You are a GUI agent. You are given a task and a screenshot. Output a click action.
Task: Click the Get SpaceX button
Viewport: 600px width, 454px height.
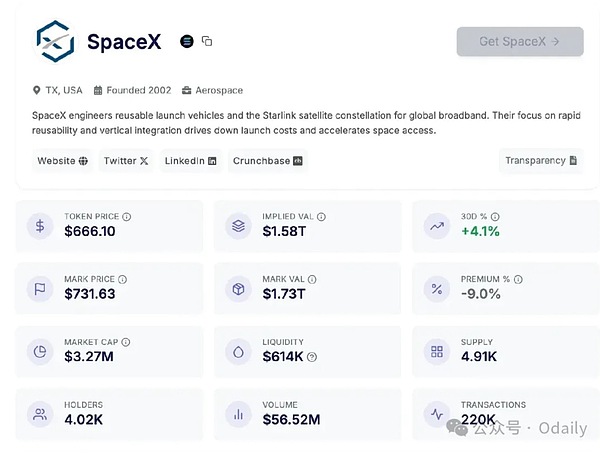coord(519,41)
